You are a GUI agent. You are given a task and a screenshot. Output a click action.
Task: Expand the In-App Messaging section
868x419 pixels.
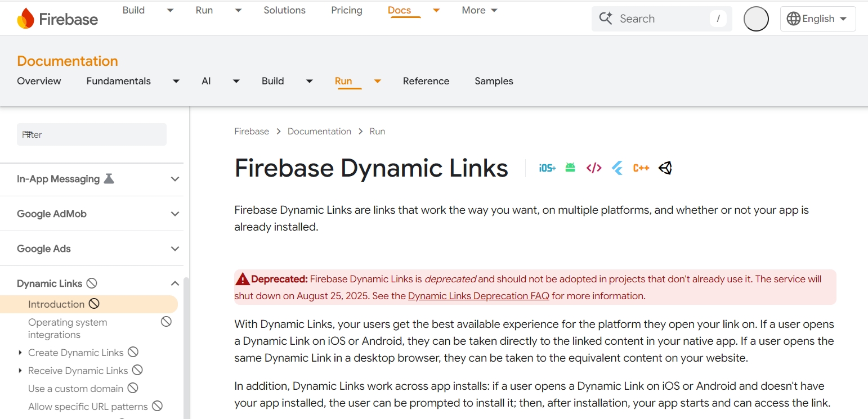point(175,179)
